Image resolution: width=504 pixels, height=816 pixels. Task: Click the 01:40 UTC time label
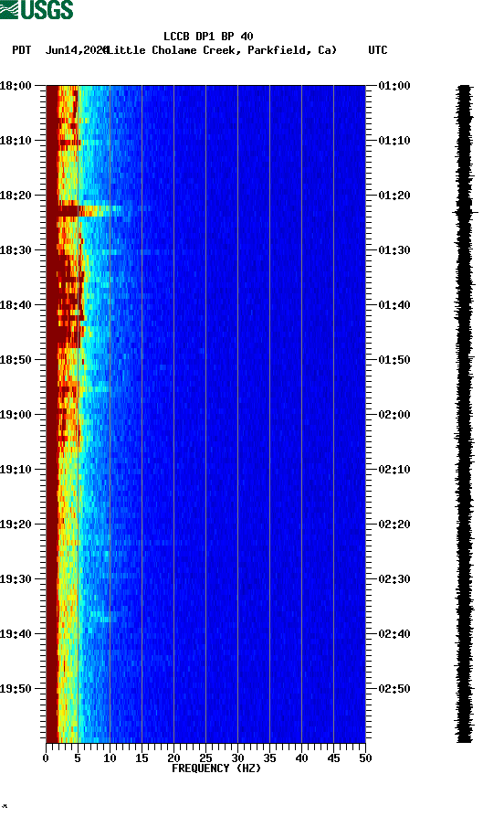tap(394, 305)
